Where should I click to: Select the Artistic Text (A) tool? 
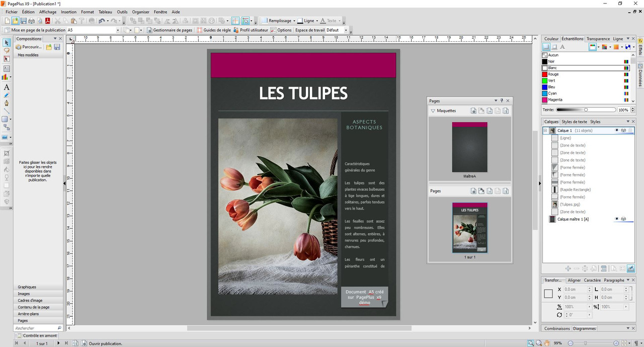7,87
